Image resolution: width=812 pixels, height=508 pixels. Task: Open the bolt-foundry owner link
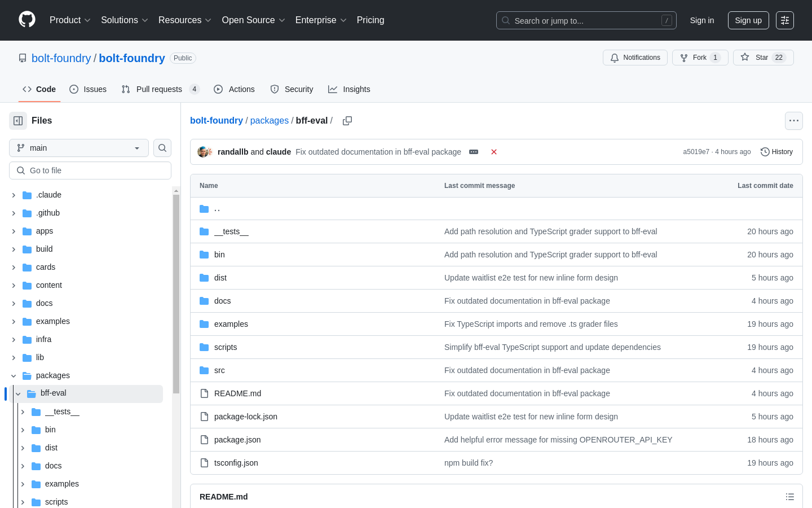point(61,58)
